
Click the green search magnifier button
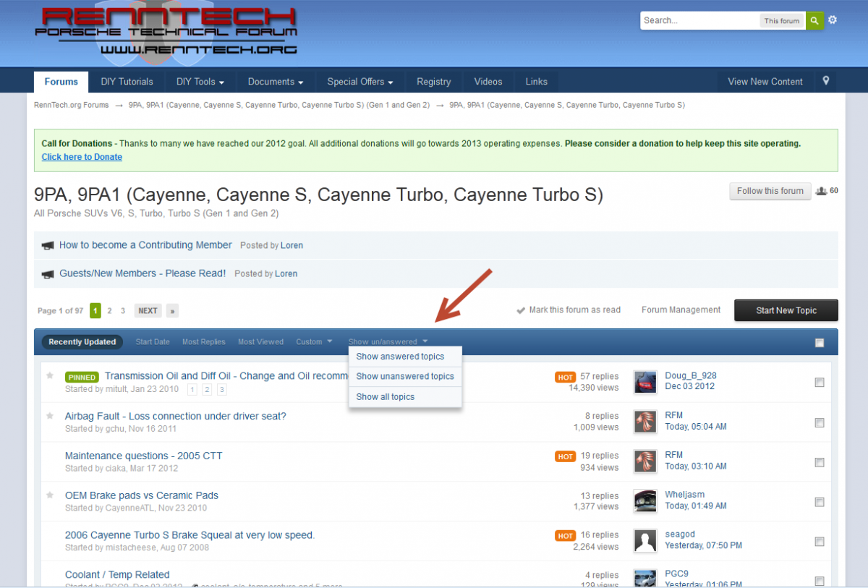[814, 20]
